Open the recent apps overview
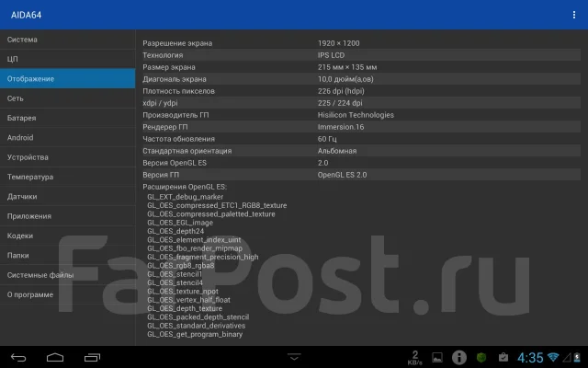Image resolution: width=588 pixels, height=368 pixels. (92, 358)
